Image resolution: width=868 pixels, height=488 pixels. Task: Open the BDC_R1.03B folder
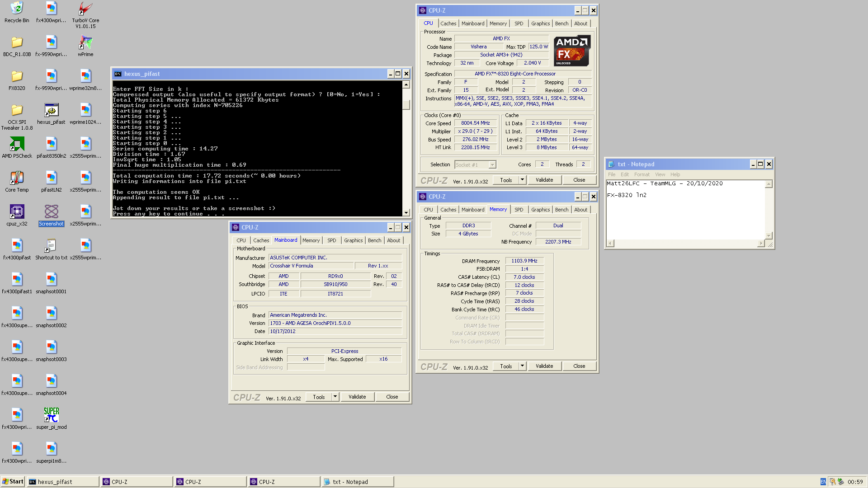click(17, 46)
